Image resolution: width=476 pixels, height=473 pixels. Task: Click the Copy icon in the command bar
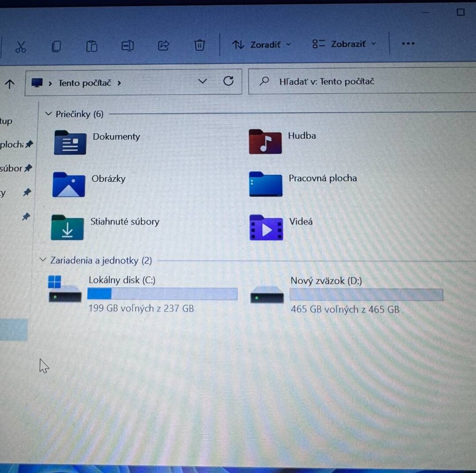(56, 46)
